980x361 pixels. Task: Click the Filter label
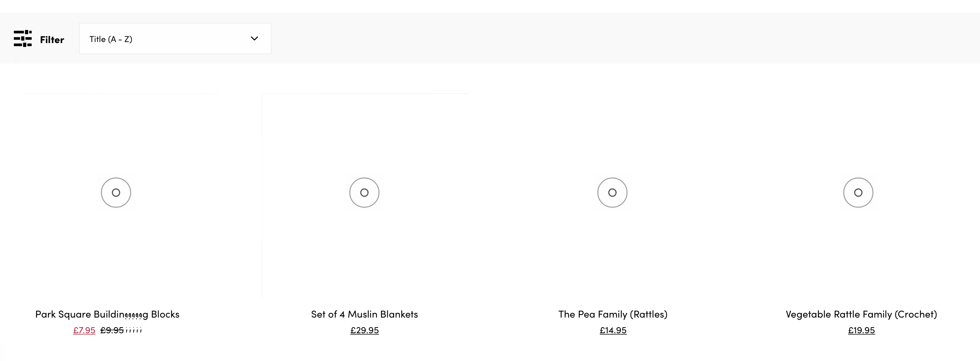(x=52, y=40)
